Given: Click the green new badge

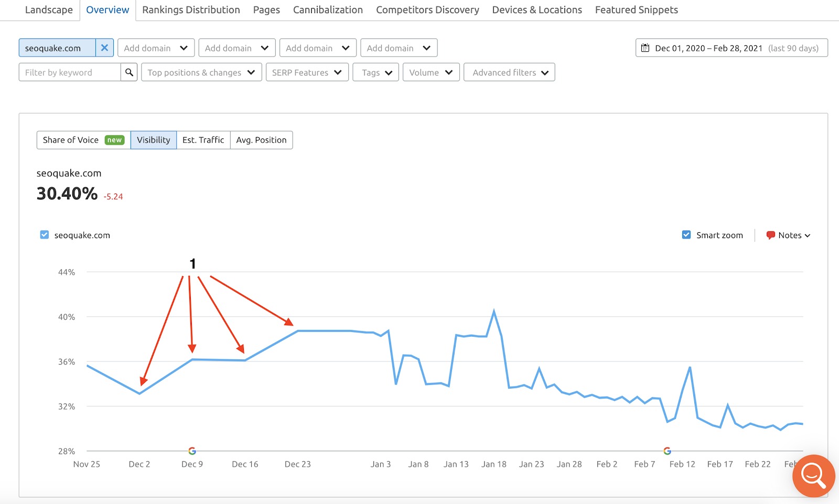Looking at the screenshot, I should coord(114,140).
